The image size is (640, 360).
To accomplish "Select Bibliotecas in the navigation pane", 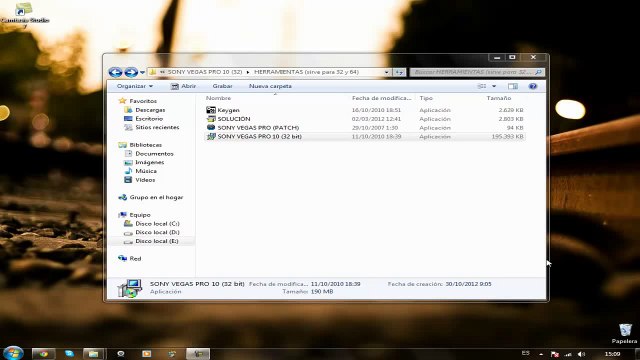I will point(145,145).
